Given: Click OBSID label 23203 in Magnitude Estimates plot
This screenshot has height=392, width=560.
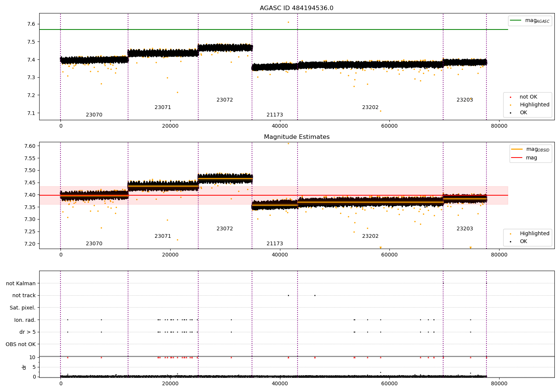Looking at the screenshot, I should (x=465, y=229).
